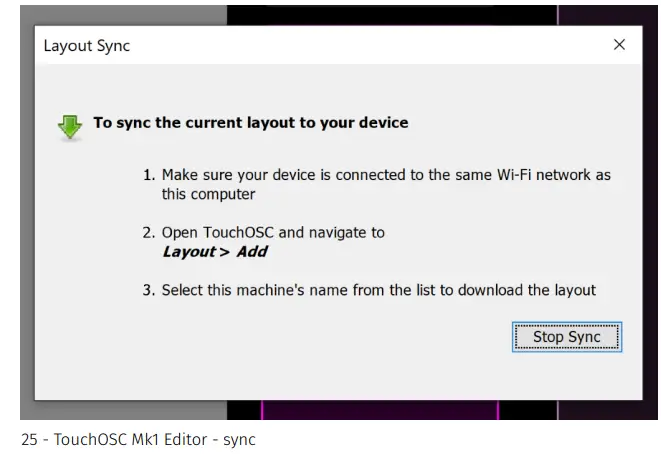Screen dimensions: 661x454
Task: Click the image caption below the dialog
Action: [x=138, y=439]
